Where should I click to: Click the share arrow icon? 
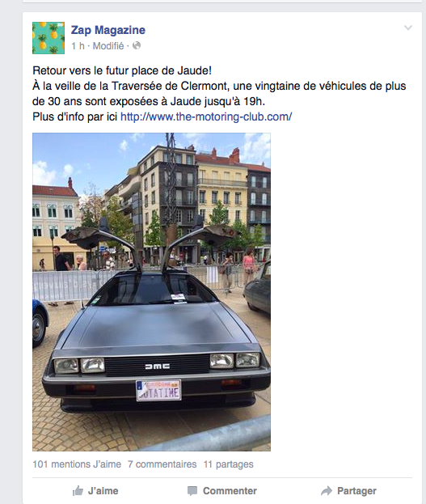coord(327,491)
